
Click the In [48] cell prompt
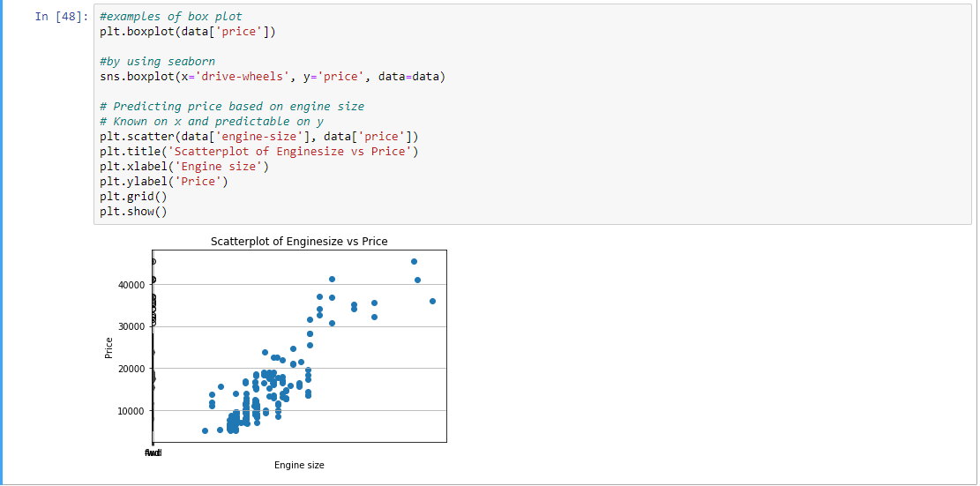click(x=61, y=17)
